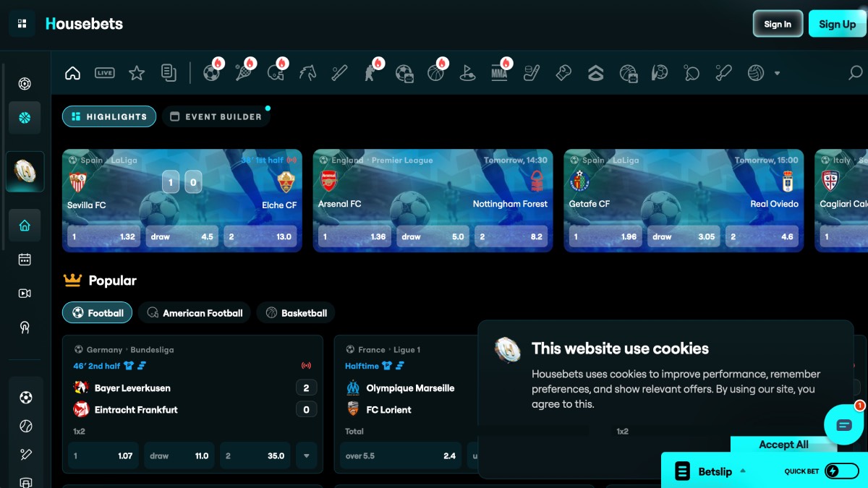Screen dimensions: 868x488
Task: Select the basketball sport icon in top bar
Action: tap(435, 73)
